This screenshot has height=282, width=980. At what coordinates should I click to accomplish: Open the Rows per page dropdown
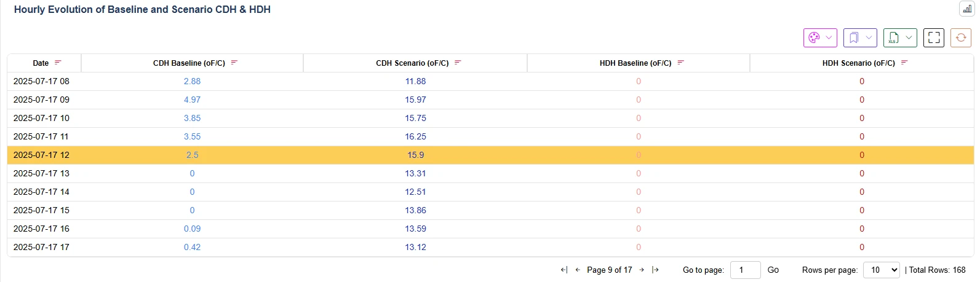(x=881, y=270)
